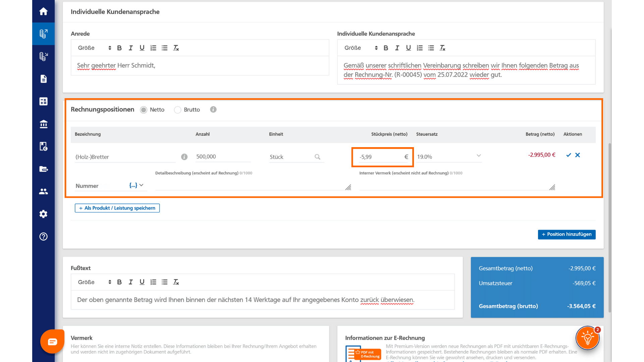Edit Einheit field Stück
This screenshot has width=644, height=362.
tap(291, 157)
